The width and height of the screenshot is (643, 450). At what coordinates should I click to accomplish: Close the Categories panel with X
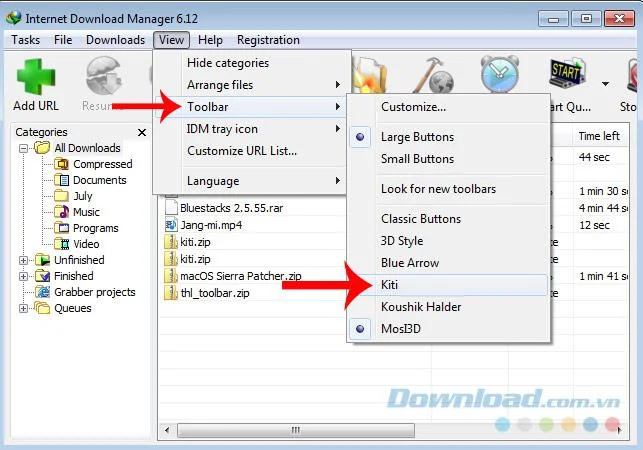[142, 132]
